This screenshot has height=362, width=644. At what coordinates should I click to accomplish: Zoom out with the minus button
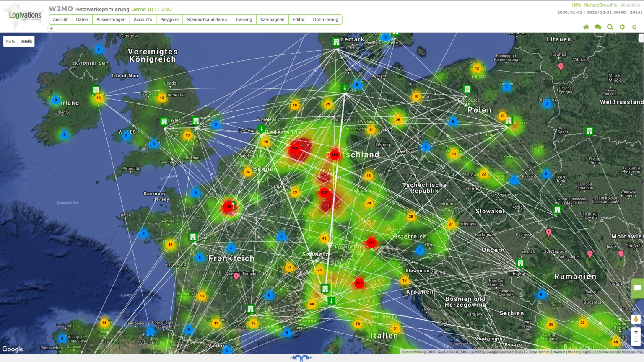coord(636,341)
